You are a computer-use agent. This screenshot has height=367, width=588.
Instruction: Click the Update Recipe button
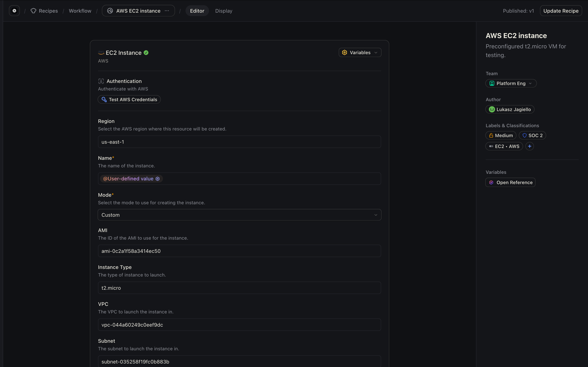(561, 11)
